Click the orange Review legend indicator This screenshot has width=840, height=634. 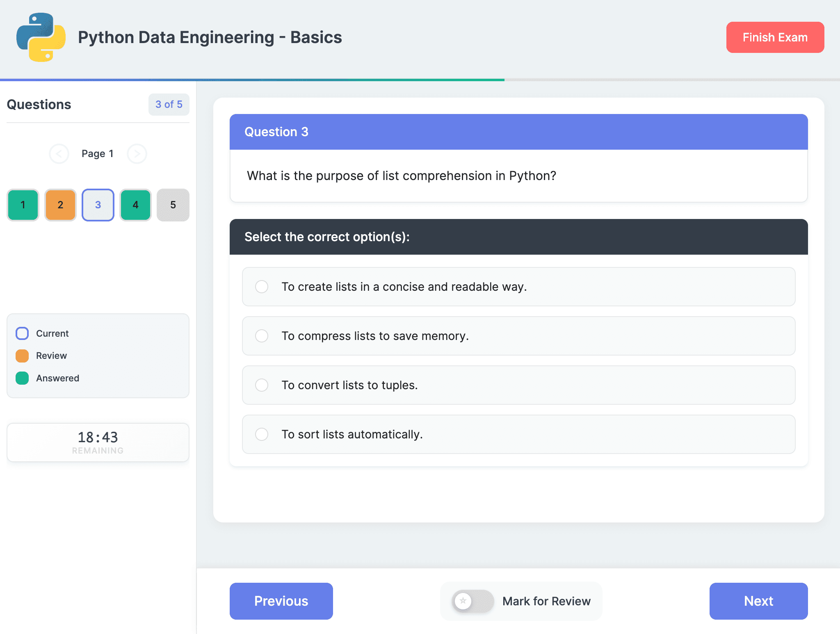point(22,356)
